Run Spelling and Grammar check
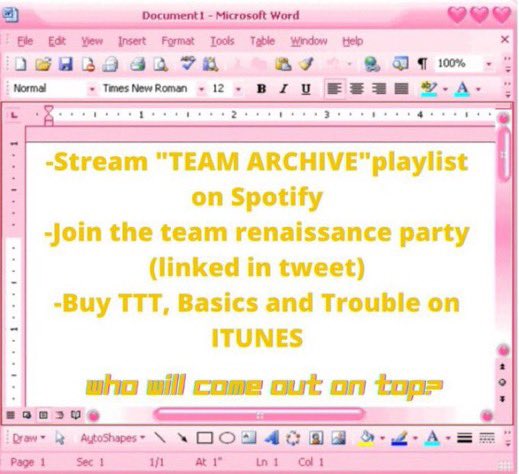The image size is (519, 474). [188, 63]
